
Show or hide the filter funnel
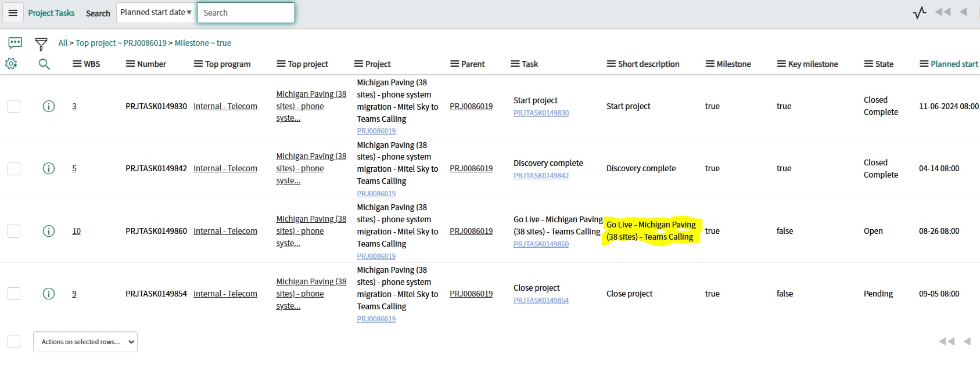pyautogui.click(x=41, y=44)
